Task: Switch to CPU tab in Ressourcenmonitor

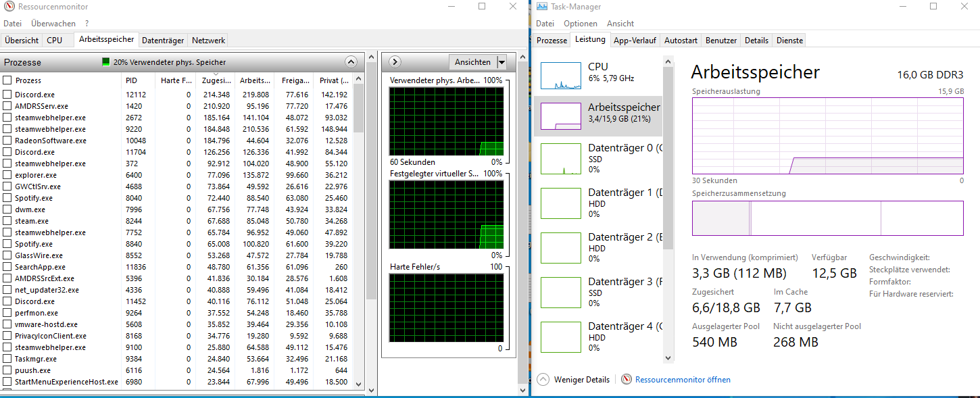Action: [55, 41]
